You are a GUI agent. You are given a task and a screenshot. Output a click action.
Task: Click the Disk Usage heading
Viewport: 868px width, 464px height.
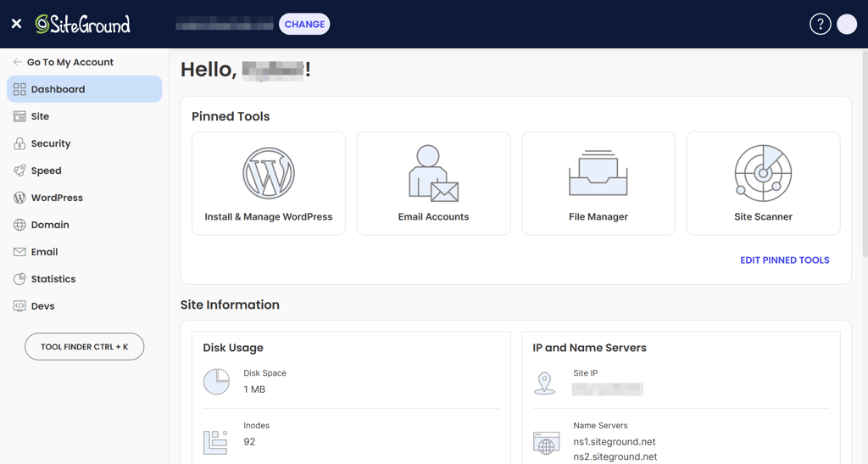pyautogui.click(x=233, y=348)
